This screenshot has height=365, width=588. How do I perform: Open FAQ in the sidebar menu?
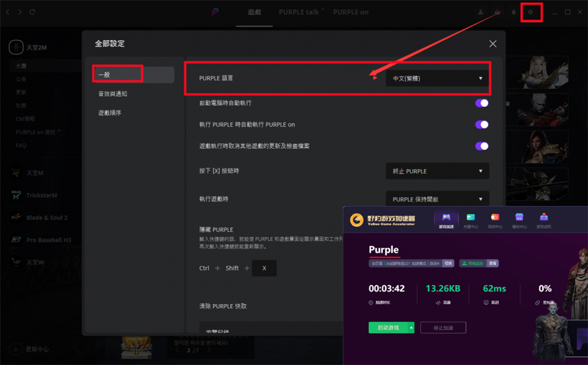pos(21,145)
